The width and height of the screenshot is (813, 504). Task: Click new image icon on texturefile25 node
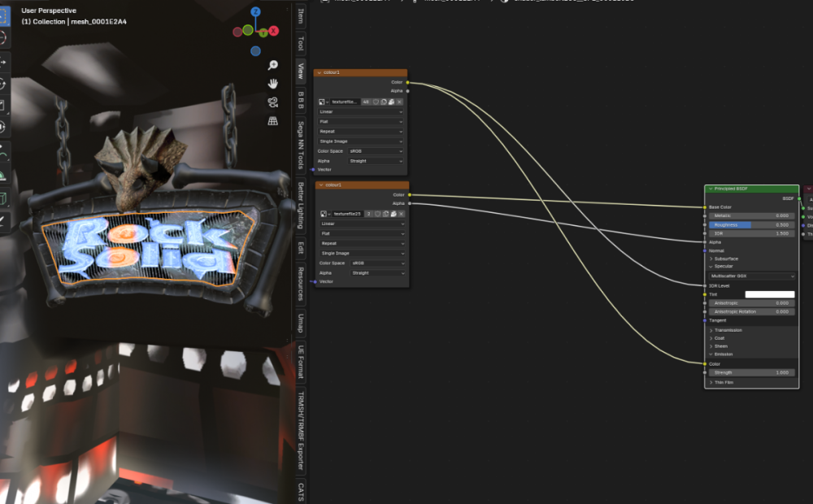385,214
